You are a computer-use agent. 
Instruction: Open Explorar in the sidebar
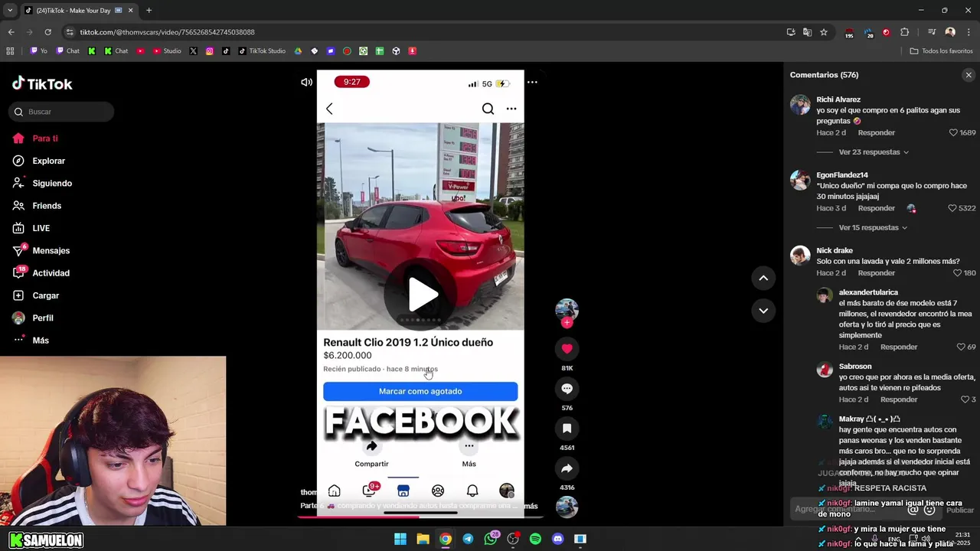[x=49, y=161]
